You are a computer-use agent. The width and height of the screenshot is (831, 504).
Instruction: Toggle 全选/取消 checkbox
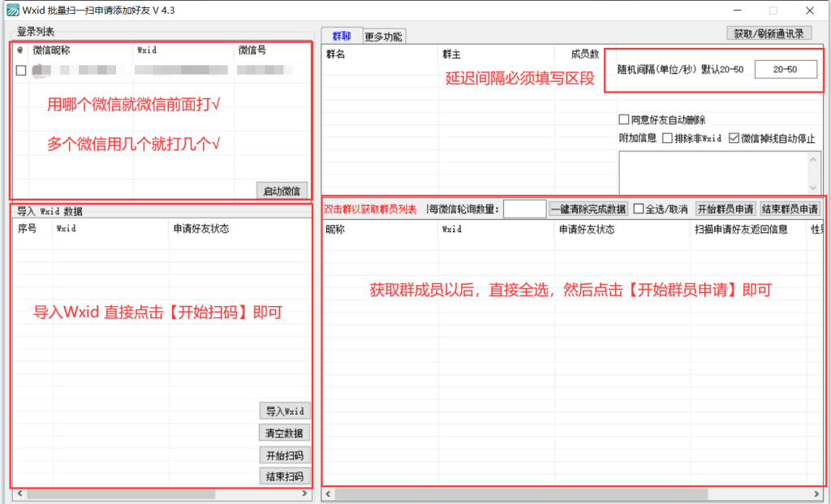click(639, 209)
